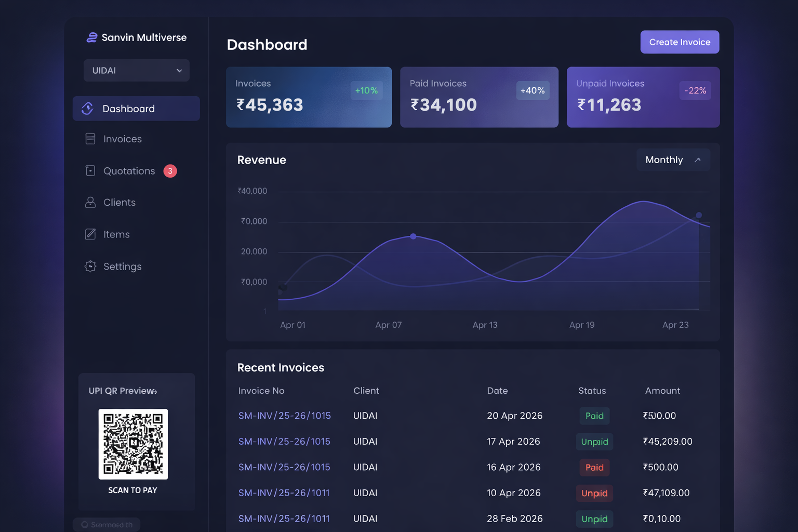Select the Items pencil icon
The height and width of the screenshot is (532, 798).
(89, 234)
